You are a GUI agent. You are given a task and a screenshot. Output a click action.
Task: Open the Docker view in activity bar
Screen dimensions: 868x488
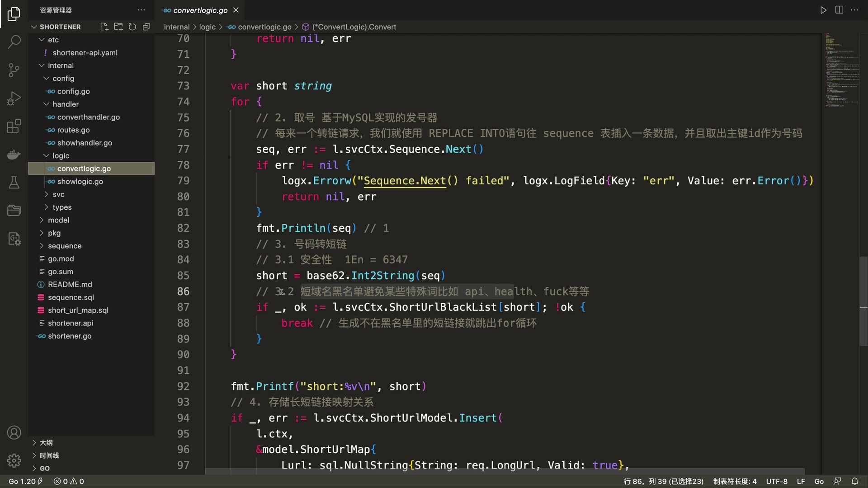tap(14, 155)
